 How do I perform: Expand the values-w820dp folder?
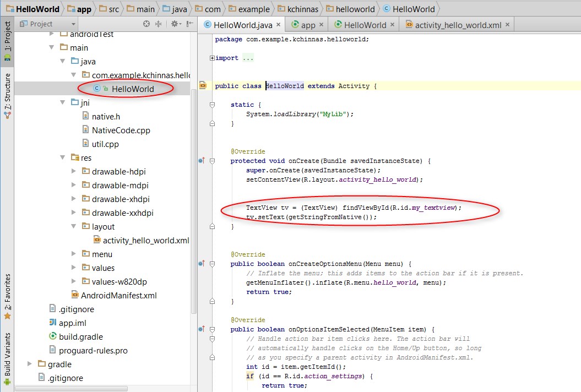pos(74,281)
